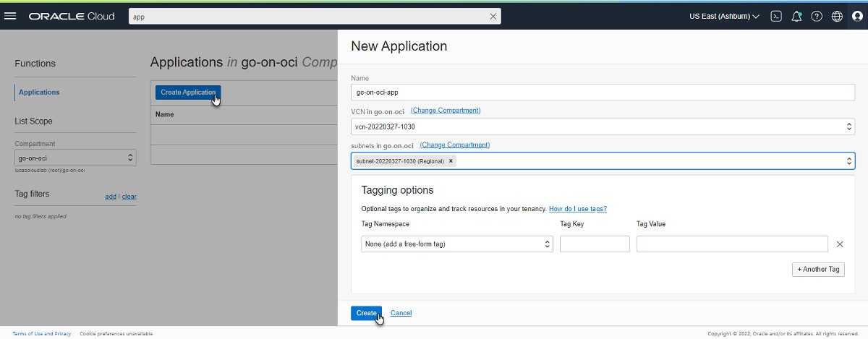The image size is (868, 339).
Task: Click the + Another Tag button
Action: [818, 269]
